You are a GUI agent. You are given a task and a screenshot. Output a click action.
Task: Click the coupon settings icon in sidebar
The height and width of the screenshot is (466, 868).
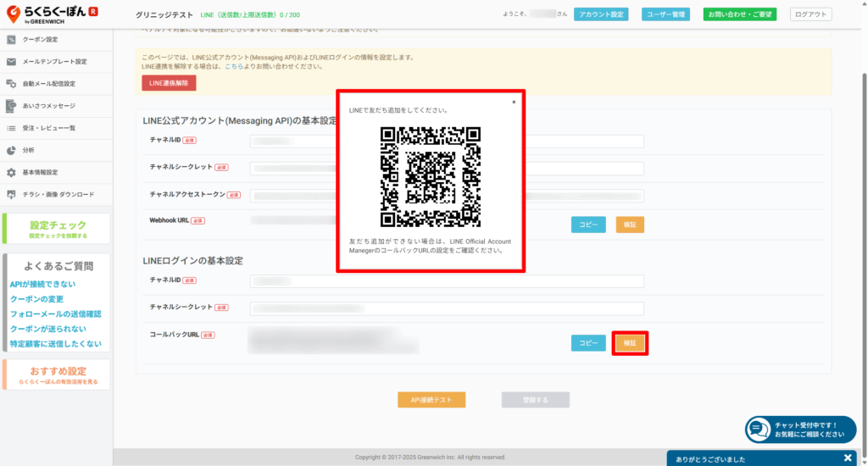(x=11, y=40)
